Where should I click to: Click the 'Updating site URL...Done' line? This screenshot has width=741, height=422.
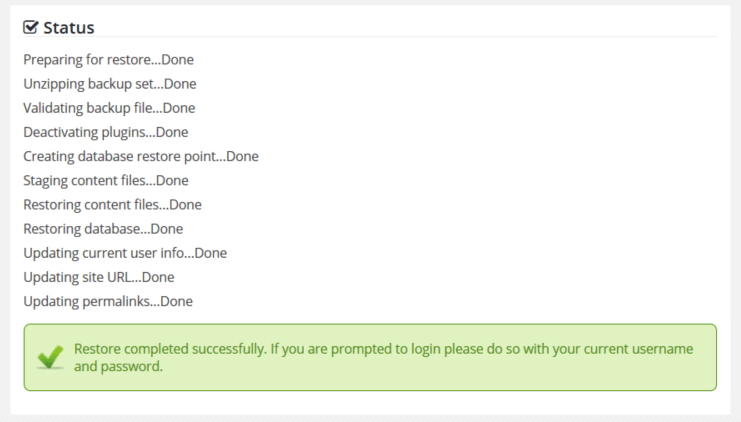[98, 277]
